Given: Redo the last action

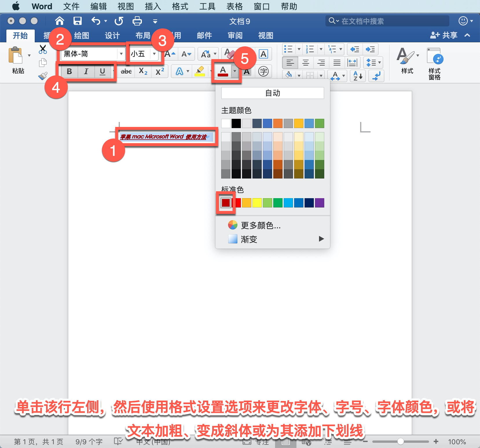Looking at the screenshot, I should point(119,21).
